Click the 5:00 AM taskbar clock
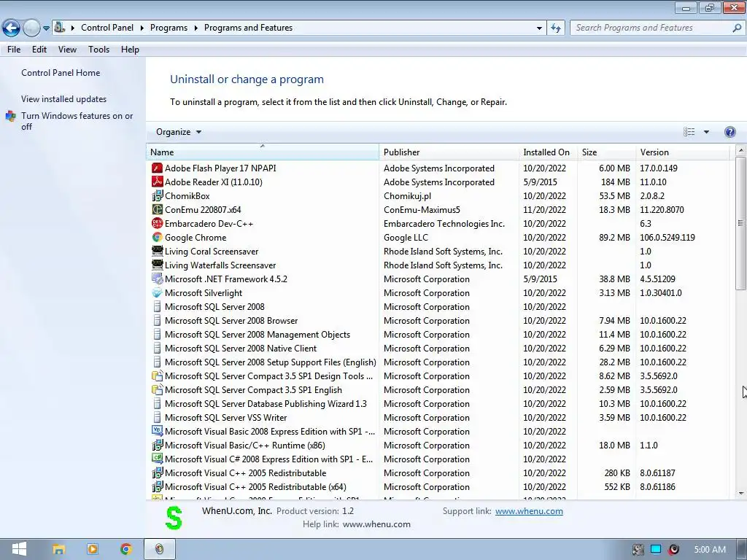Screen dimensions: 747x560 coord(709,550)
